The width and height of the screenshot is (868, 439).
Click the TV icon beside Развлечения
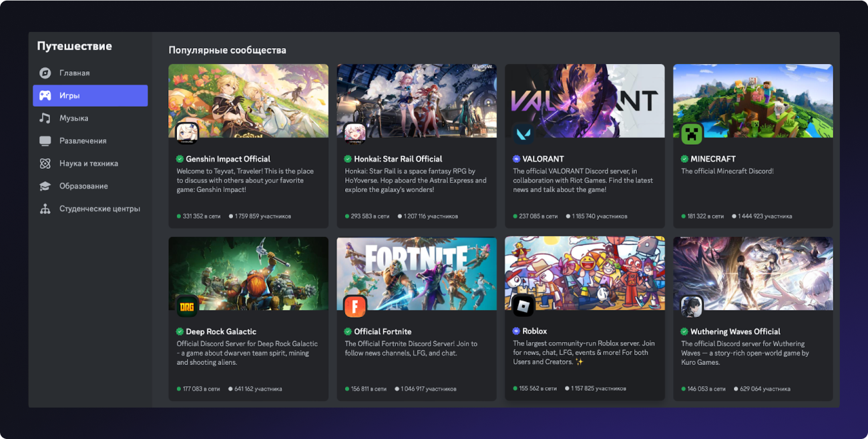pos(45,141)
